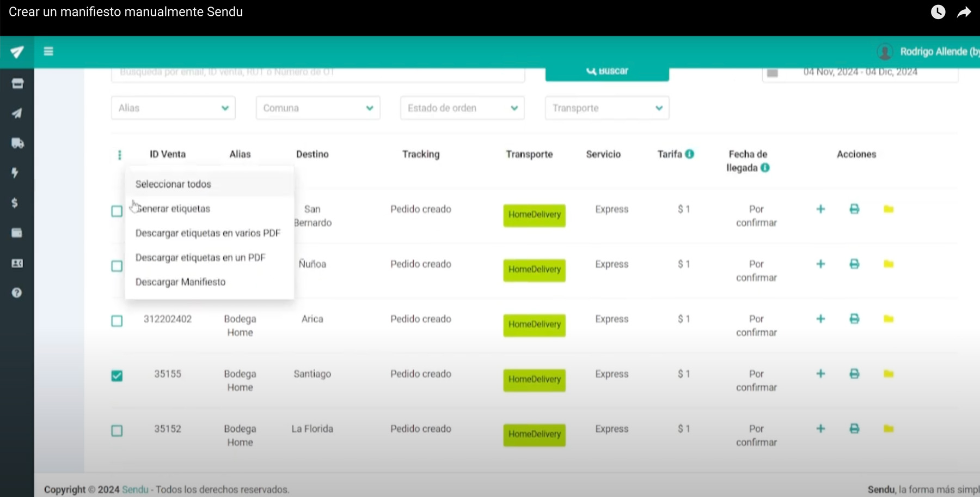Click the date range field
980x497 pixels.
pyautogui.click(x=860, y=72)
